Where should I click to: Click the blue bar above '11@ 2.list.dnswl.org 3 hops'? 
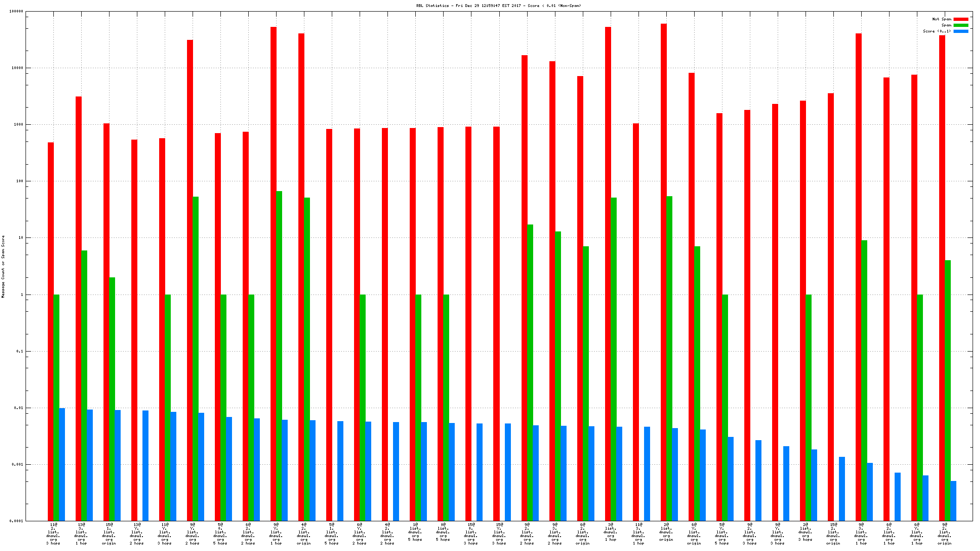click(62, 464)
